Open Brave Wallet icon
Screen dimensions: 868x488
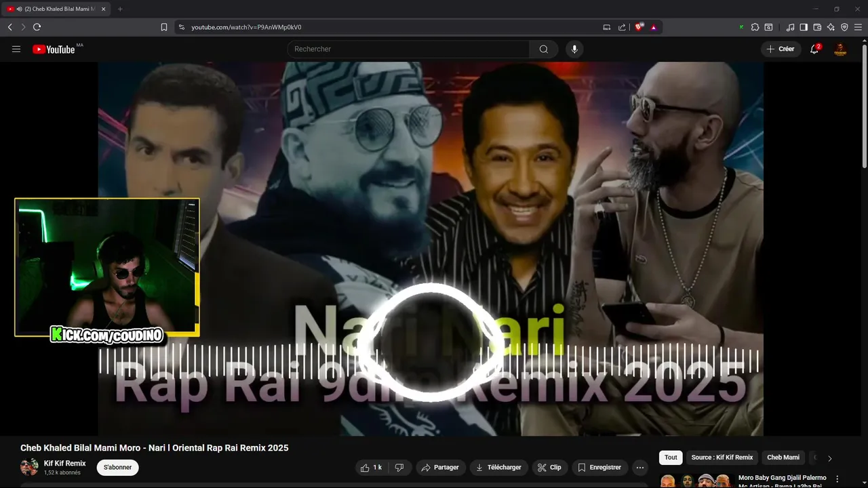pos(817,27)
